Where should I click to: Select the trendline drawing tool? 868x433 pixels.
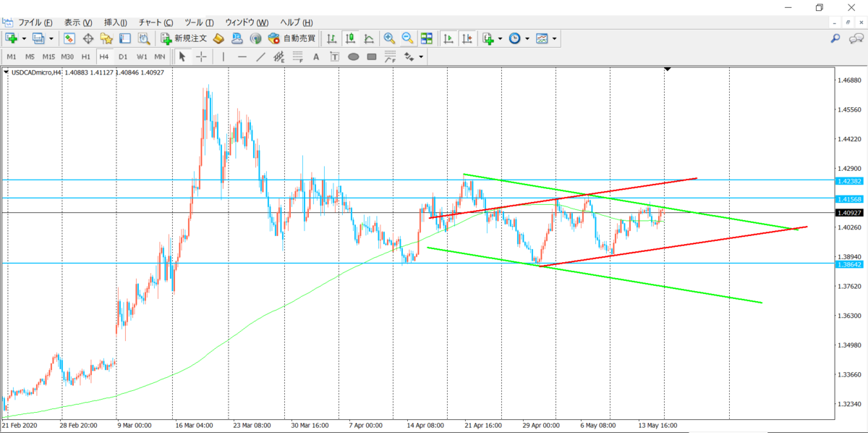coord(260,56)
